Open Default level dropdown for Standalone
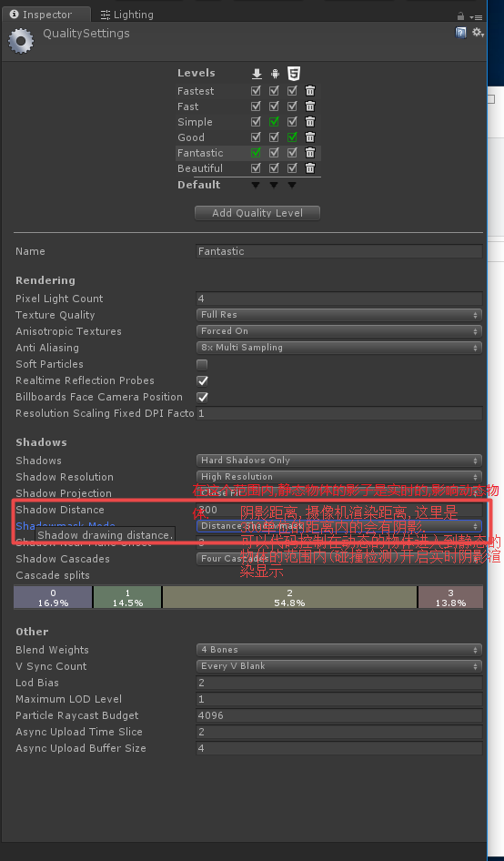 (256, 185)
